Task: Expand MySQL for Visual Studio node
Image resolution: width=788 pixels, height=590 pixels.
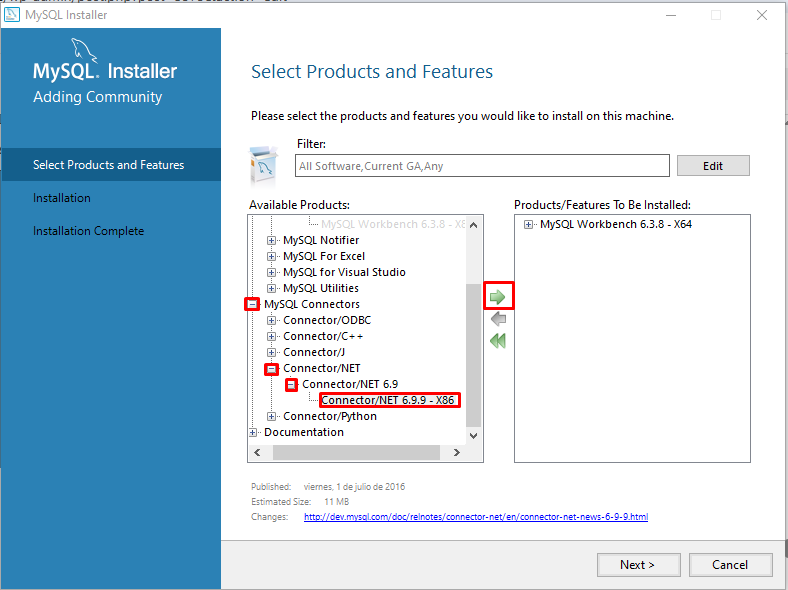Action: [x=271, y=272]
